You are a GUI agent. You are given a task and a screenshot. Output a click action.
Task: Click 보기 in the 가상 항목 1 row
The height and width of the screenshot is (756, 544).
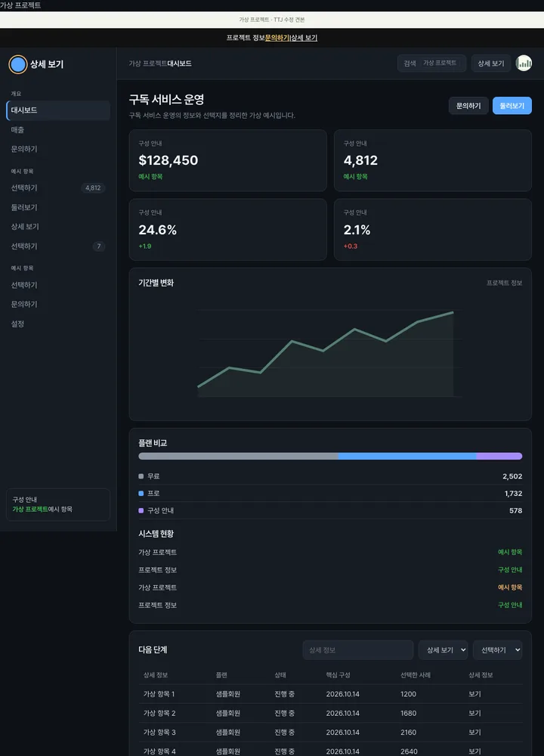click(x=474, y=694)
